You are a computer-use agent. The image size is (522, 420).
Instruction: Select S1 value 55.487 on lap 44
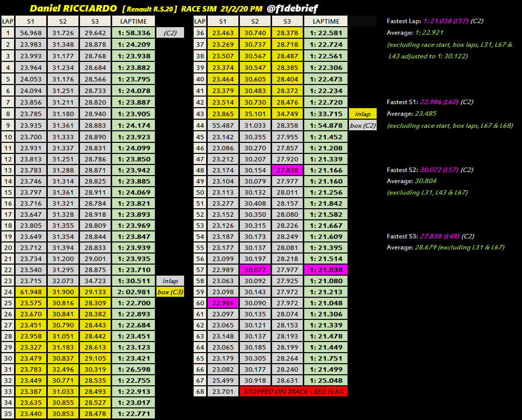223,125
